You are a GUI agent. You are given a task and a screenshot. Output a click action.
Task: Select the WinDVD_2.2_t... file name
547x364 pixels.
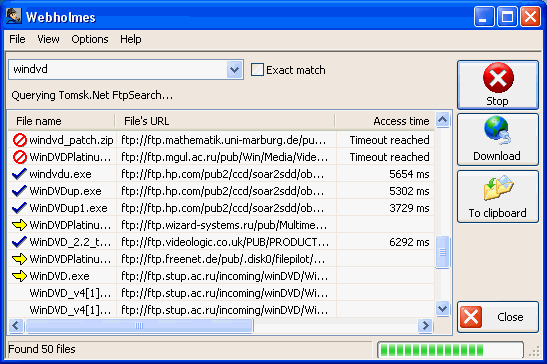70,242
